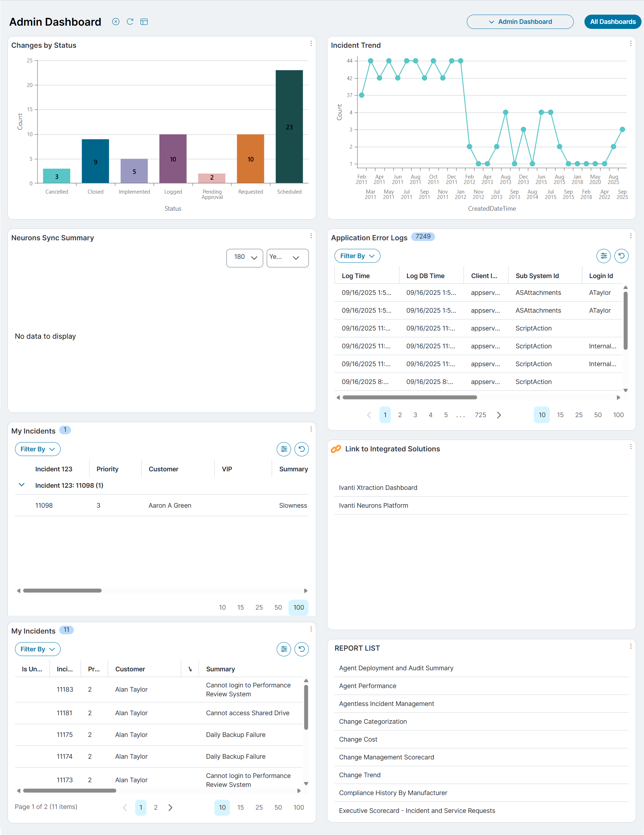Click the All Dashboards button
This screenshot has height=835, width=644.
612,22
